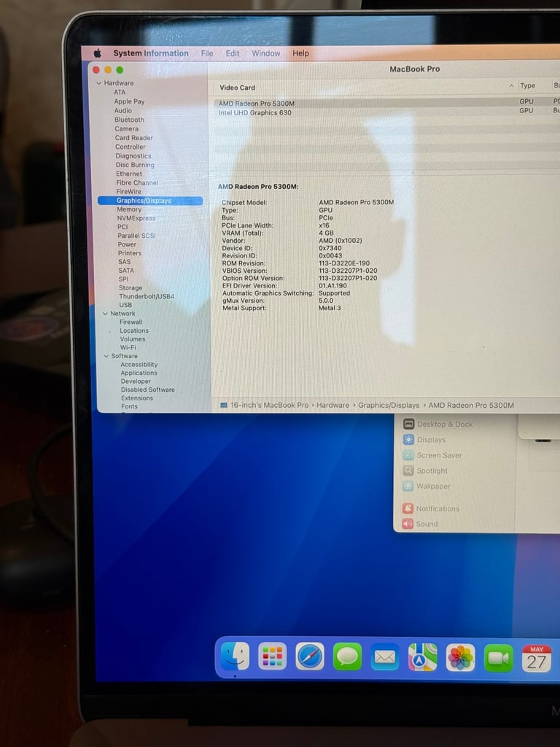
Task: Click the Sound icon in System Settings
Action: pos(408,524)
